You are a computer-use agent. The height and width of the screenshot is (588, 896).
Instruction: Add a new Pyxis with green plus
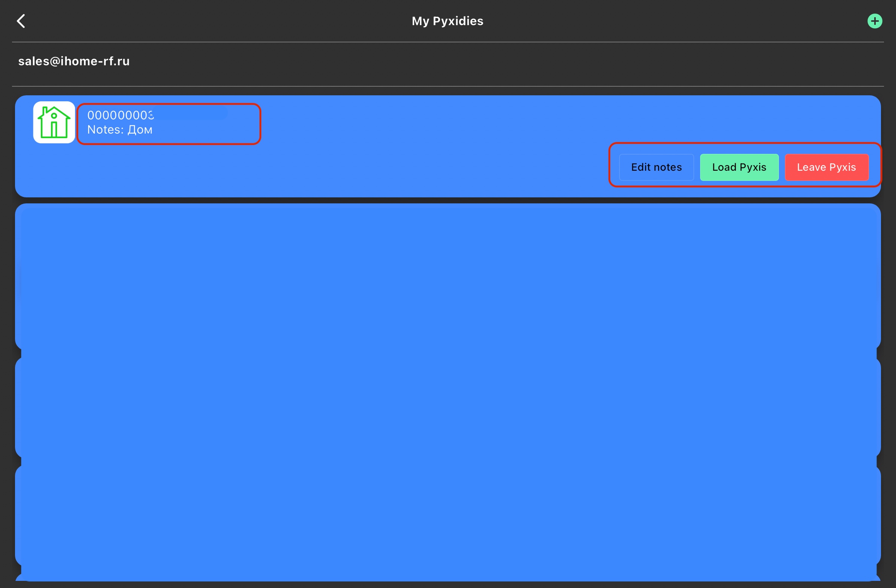pos(875,21)
